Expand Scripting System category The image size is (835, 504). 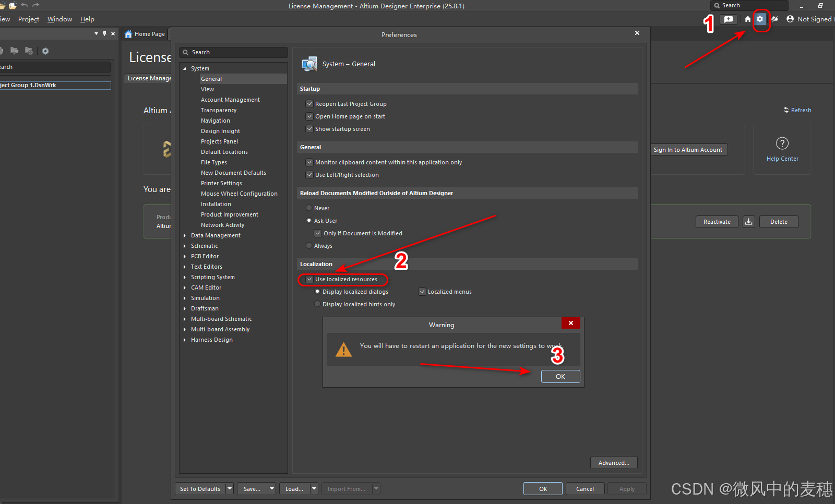[x=184, y=277]
